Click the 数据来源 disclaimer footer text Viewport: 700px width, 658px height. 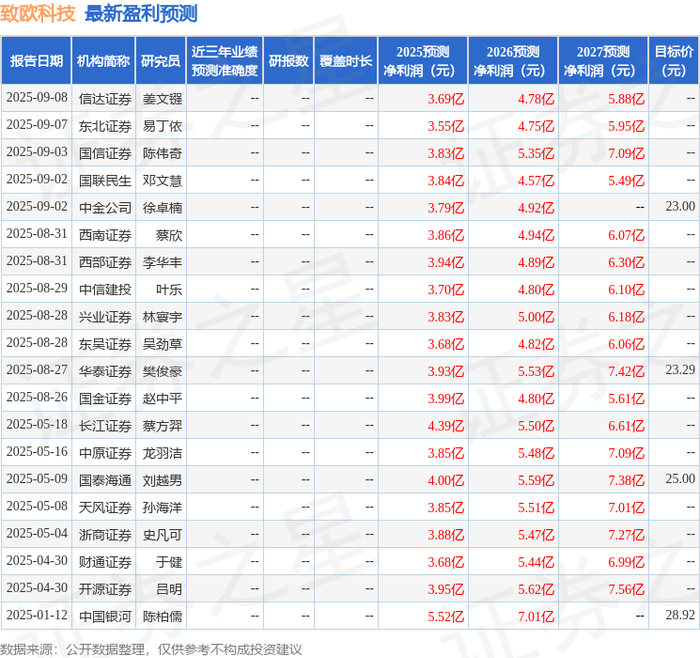(x=151, y=649)
